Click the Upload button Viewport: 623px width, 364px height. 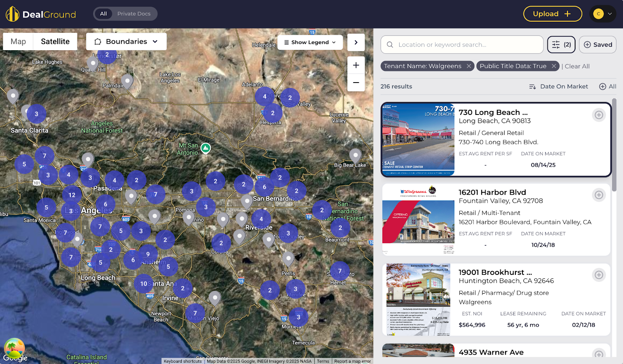pyautogui.click(x=553, y=14)
